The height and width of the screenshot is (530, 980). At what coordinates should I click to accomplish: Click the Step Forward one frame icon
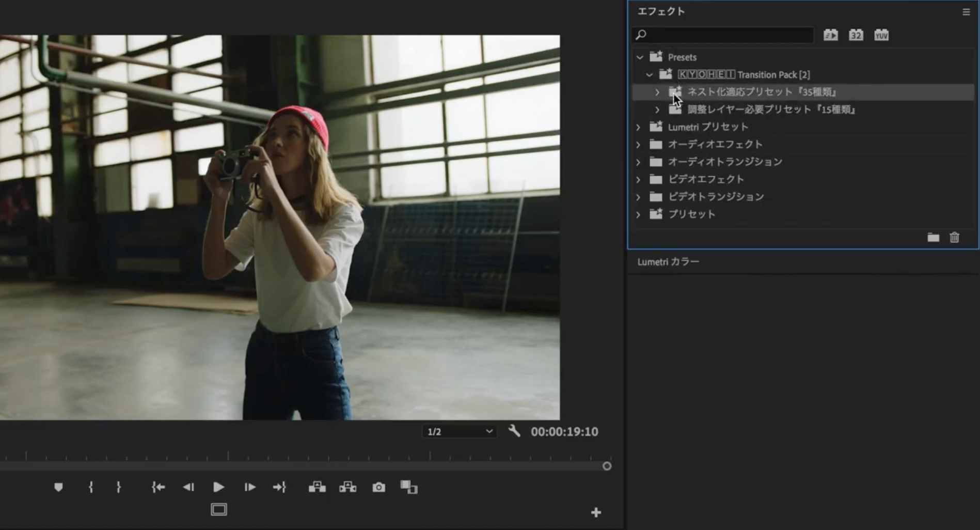point(249,487)
